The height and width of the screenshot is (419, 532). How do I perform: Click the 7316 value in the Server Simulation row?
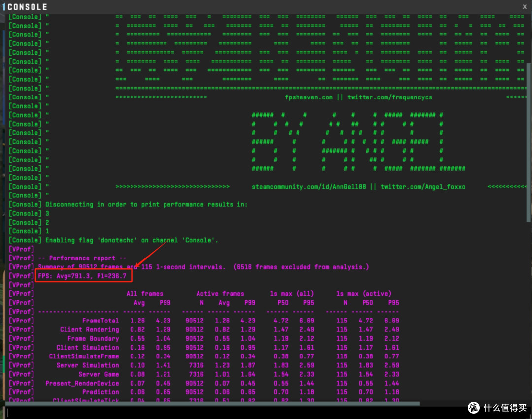[197, 365]
